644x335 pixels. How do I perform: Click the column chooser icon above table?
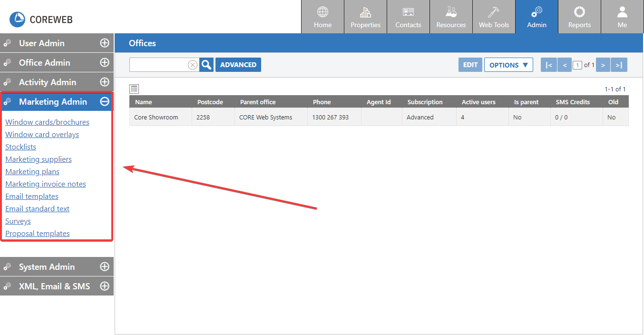134,89
